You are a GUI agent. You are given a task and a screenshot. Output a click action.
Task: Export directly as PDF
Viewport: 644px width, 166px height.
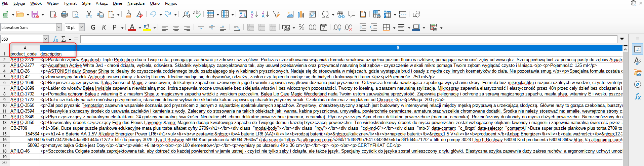(53, 14)
